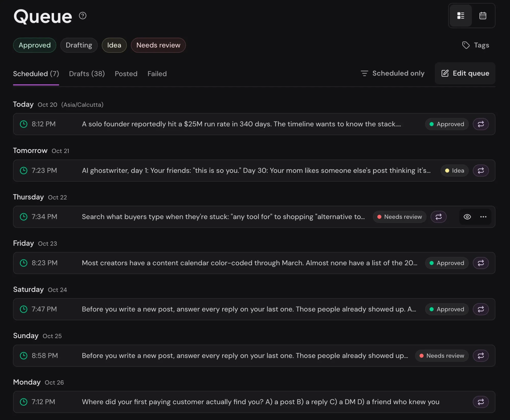Click repost icon on 7:34 PM post

[x=438, y=217]
